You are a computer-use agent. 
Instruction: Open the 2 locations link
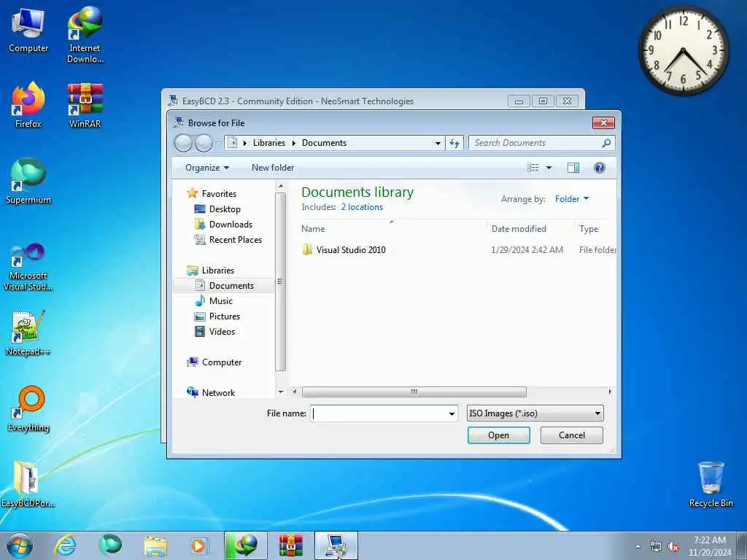[362, 207]
